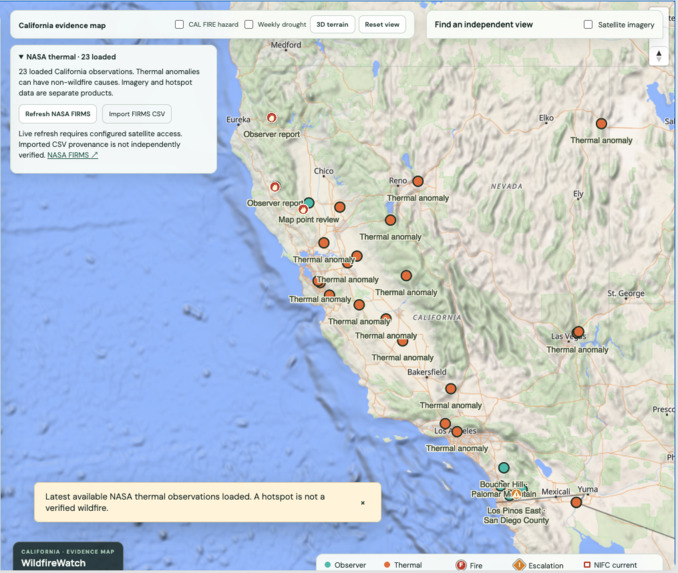The width and height of the screenshot is (678, 573).
Task: Click the Thermal anomaly label near Elko
Action: point(601,140)
